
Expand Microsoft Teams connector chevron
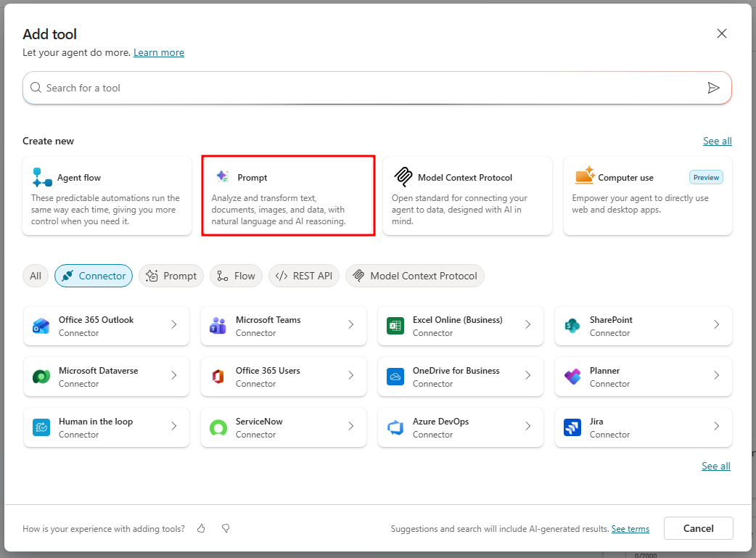click(x=351, y=324)
